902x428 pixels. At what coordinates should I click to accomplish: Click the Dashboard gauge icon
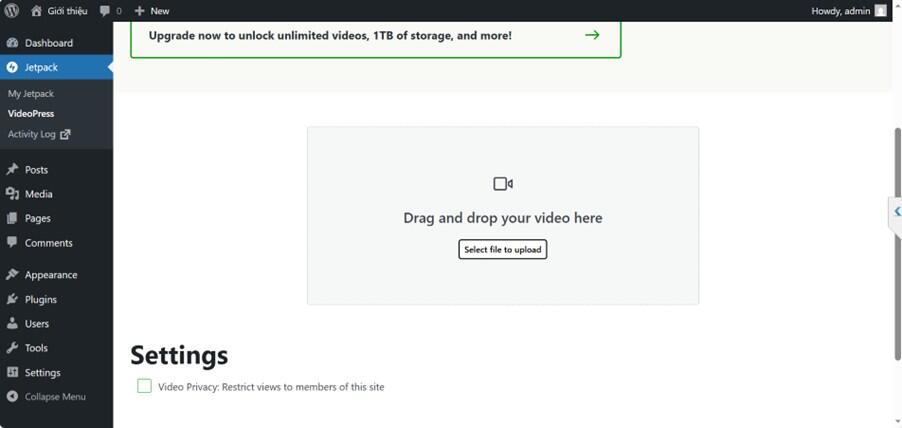12,43
